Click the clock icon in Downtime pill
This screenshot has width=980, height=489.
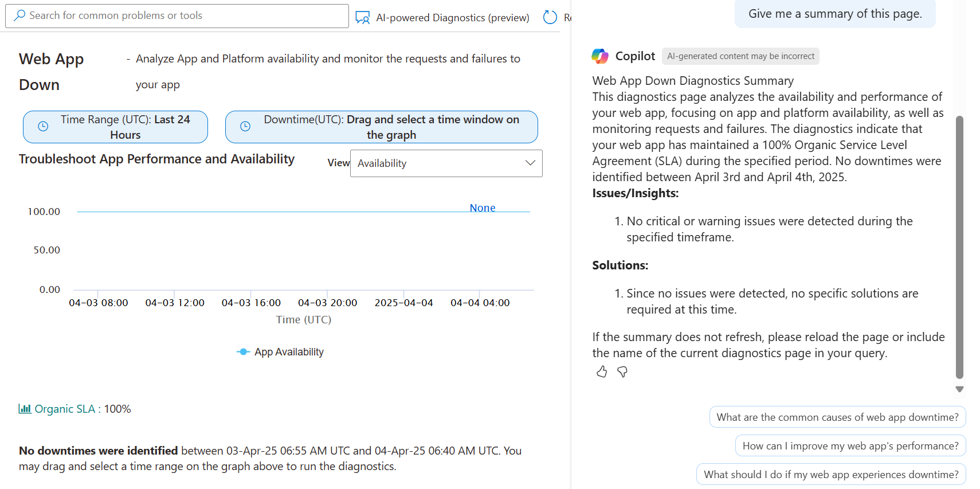245,127
